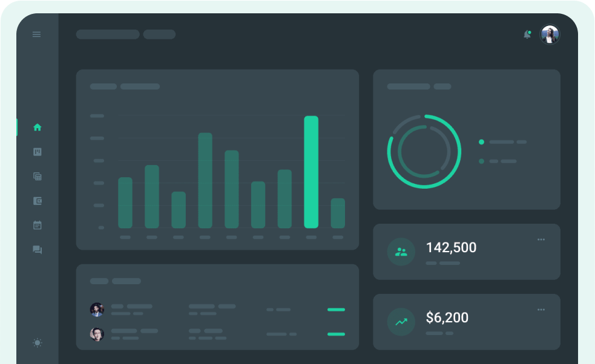This screenshot has height=364, width=595.
Task: Check the notification bell icon
Action: tap(527, 35)
